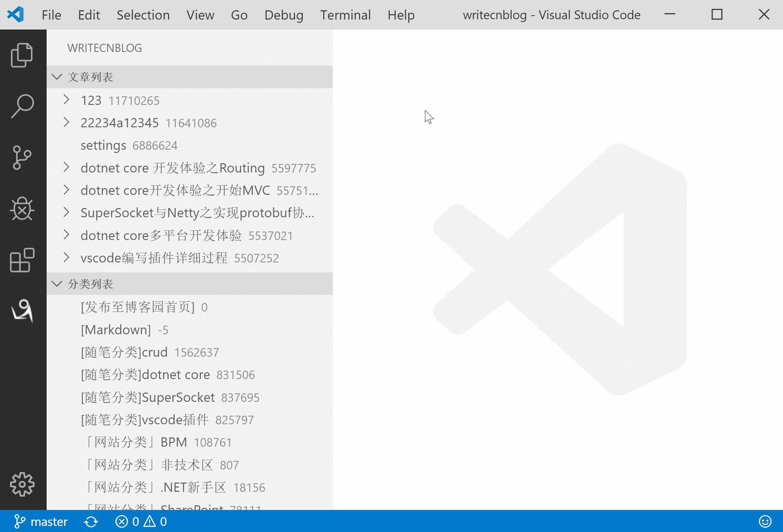Screen dimensions: 783x532
Task: Click the synchronize changes icon in status bar
Action: (91, 522)
